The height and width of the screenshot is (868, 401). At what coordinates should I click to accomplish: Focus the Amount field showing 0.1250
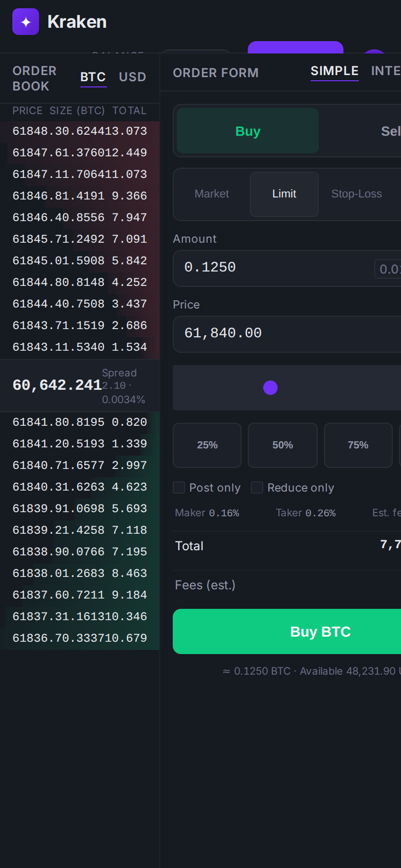[287, 268]
